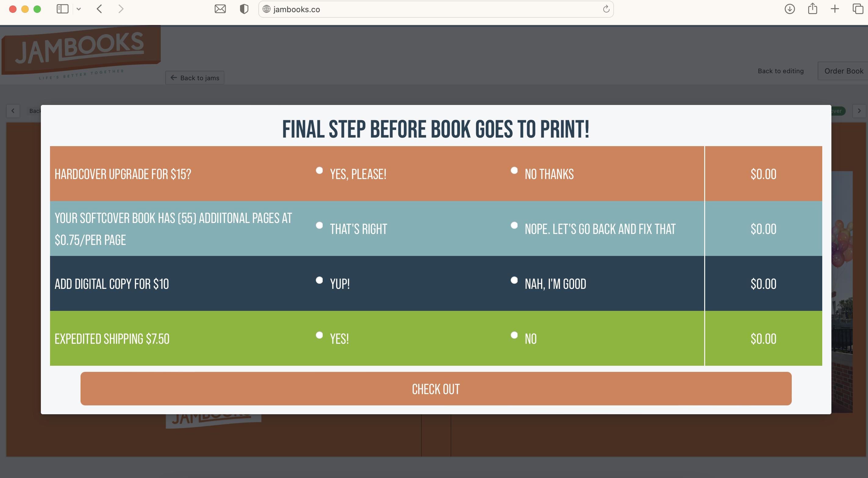Screen dimensions: 868x478
Task: Select "No" for expedited shipping
Action: pos(514,336)
